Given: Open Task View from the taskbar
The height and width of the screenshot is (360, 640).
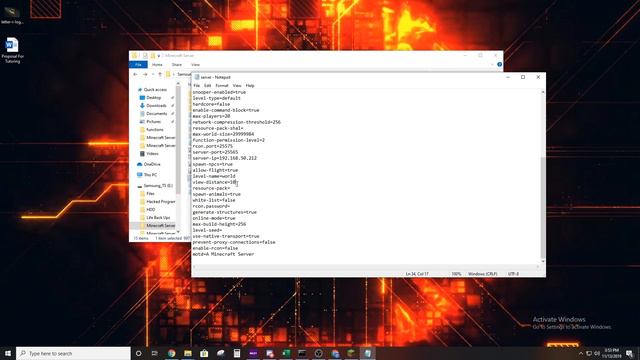Looking at the screenshot, I should point(155,353).
